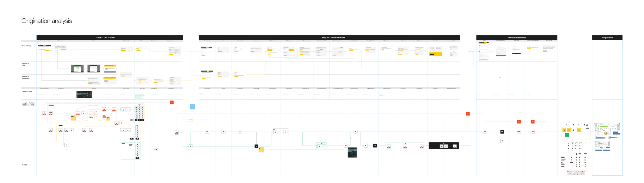The height and width of the screenshot is (183, 644).
Task: Click the "Insight" row label
Action: 24,165
